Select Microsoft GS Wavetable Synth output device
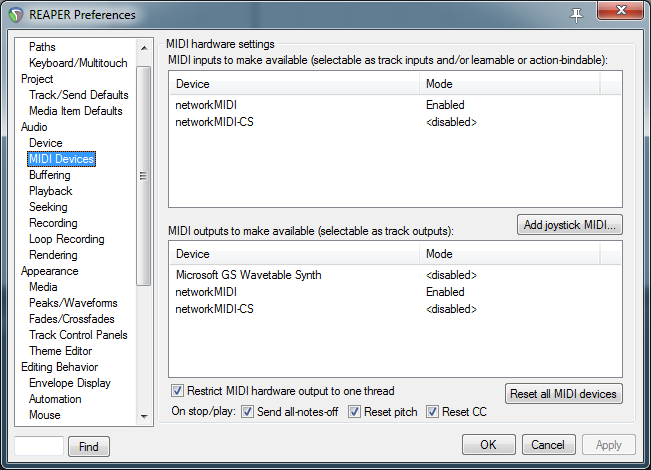This screenshot has height=470, width=651. [x=249, y=275]
